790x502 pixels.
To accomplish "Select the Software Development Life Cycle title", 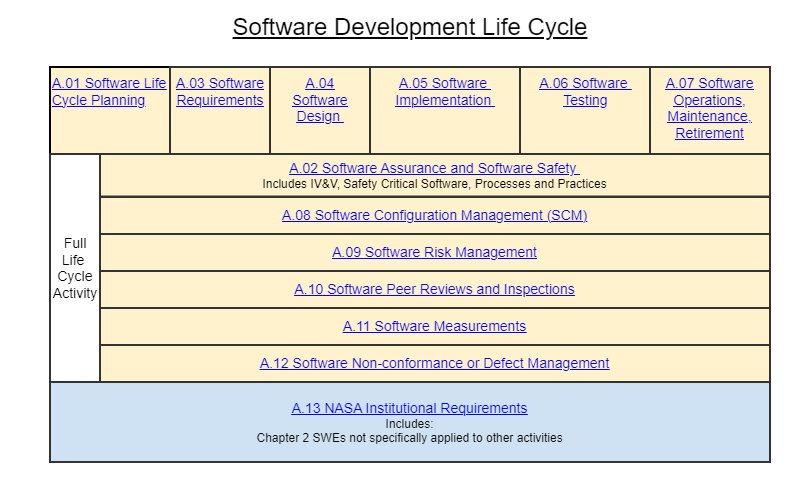I will tap(410, 27).
